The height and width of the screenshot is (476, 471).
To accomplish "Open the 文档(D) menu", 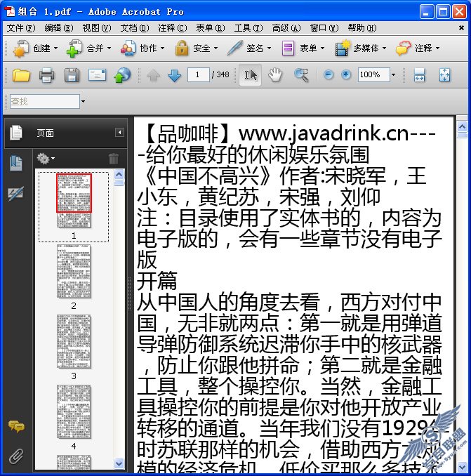I will 135,28.
